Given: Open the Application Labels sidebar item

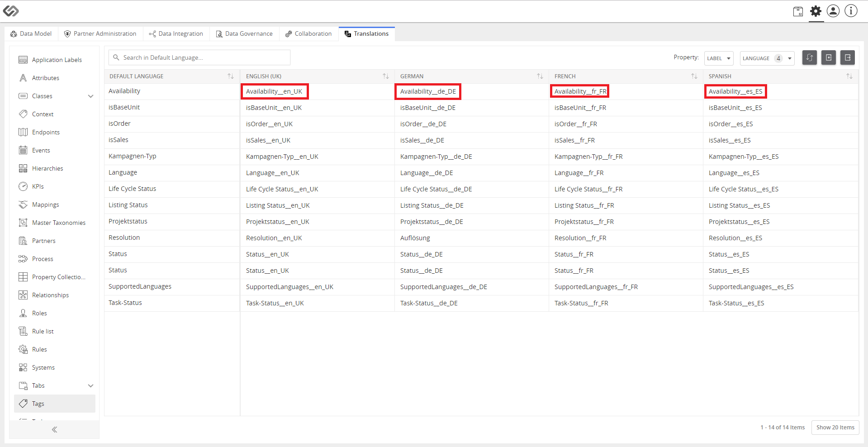Looking at the screenshot, I should (55, 60).
